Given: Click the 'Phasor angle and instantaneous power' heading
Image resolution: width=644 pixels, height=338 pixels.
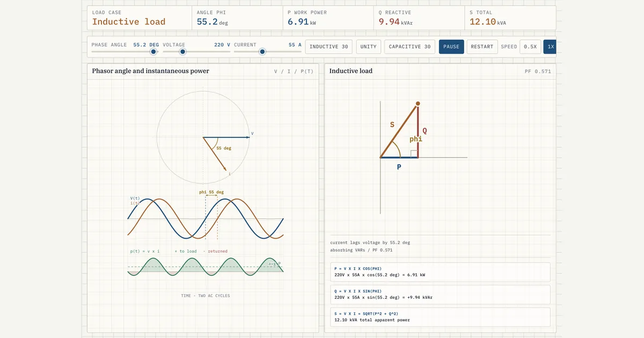Looking at the screenshot, I should 151,71.
